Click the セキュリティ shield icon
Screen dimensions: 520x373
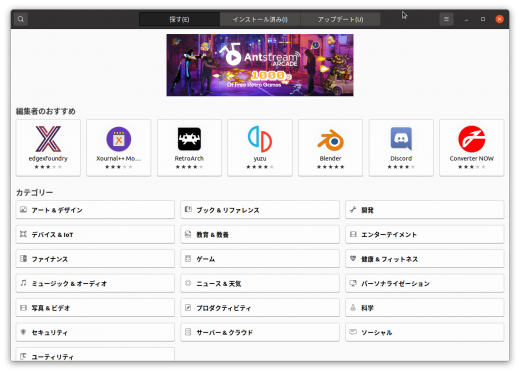[23, 332]
